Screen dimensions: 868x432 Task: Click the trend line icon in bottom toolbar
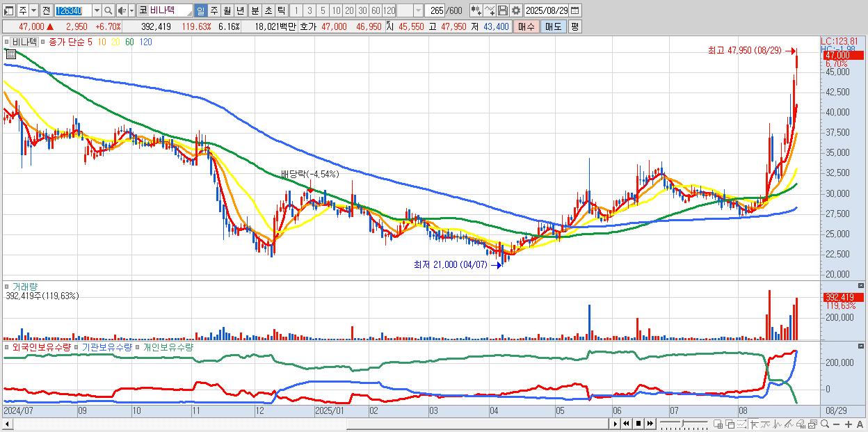tap(766, 424)
